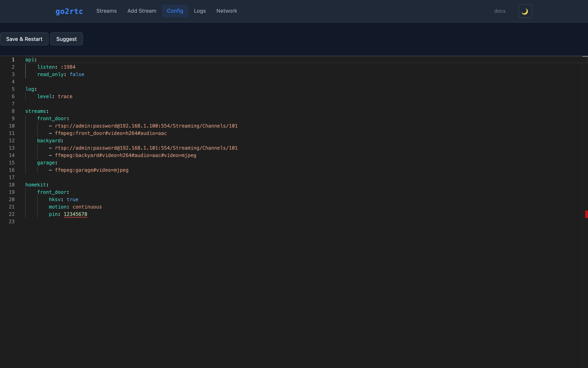This screenshot has height=368, width=588.
Task: Open the docs link
Action: click(x=500, y=11)
